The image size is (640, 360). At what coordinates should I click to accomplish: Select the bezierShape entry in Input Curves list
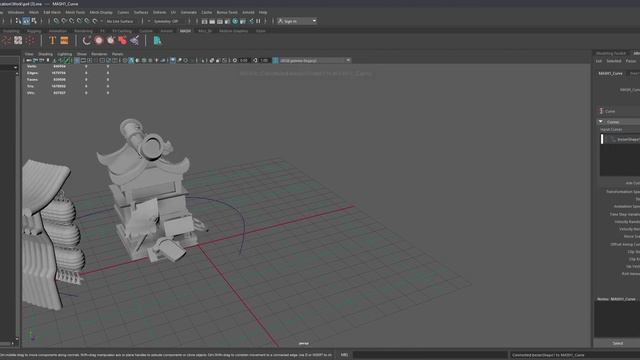click(622, 139)
